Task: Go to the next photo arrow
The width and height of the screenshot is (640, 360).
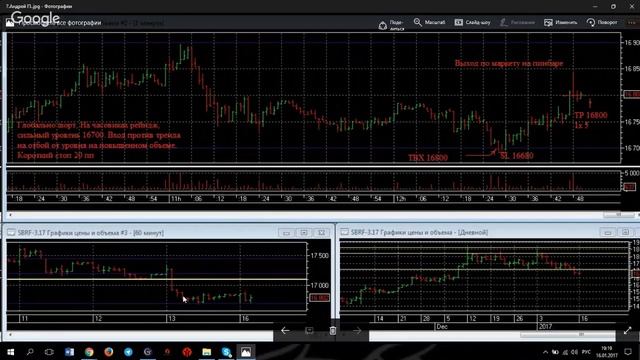Action: point(357,331)
